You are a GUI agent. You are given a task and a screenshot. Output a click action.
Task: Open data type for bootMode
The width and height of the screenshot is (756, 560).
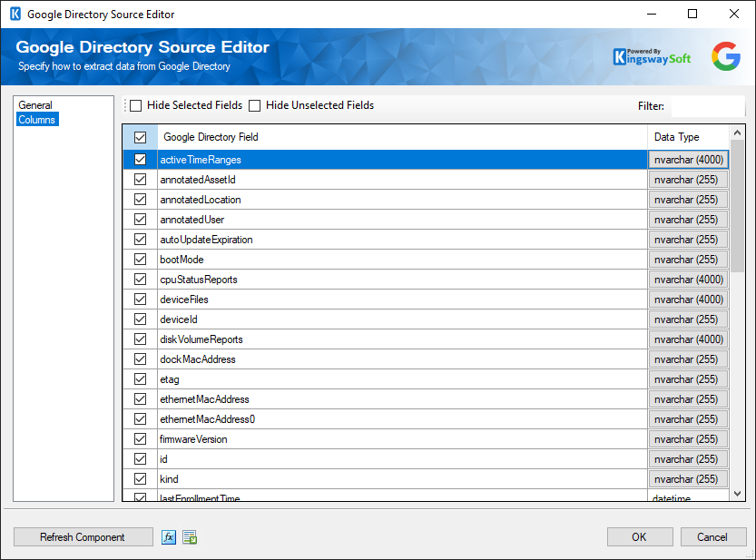coord(688,260)
